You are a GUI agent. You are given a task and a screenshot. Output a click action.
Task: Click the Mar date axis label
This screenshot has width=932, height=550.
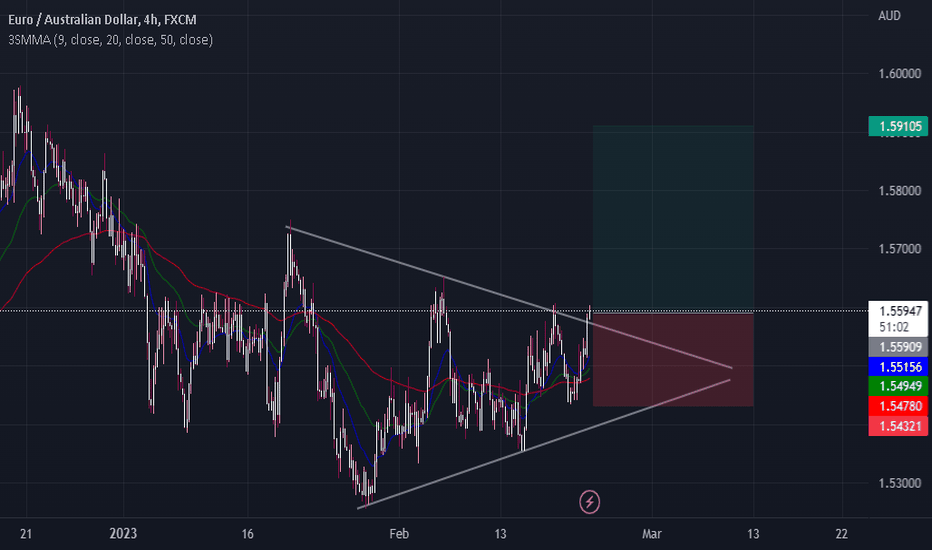pos(651,533)
